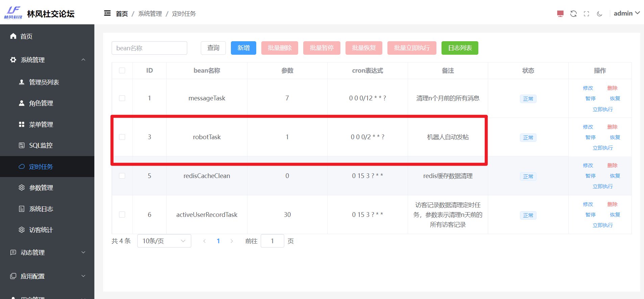Click the 批量立即执行 button
The width and height of the screenshot is (644, 299).
[x=412, y=48]
